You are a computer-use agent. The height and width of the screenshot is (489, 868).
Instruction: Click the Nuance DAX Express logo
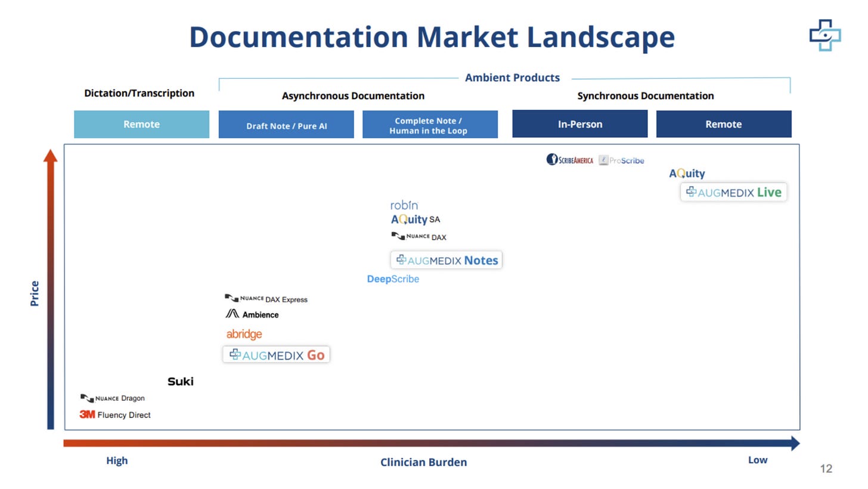266,299
